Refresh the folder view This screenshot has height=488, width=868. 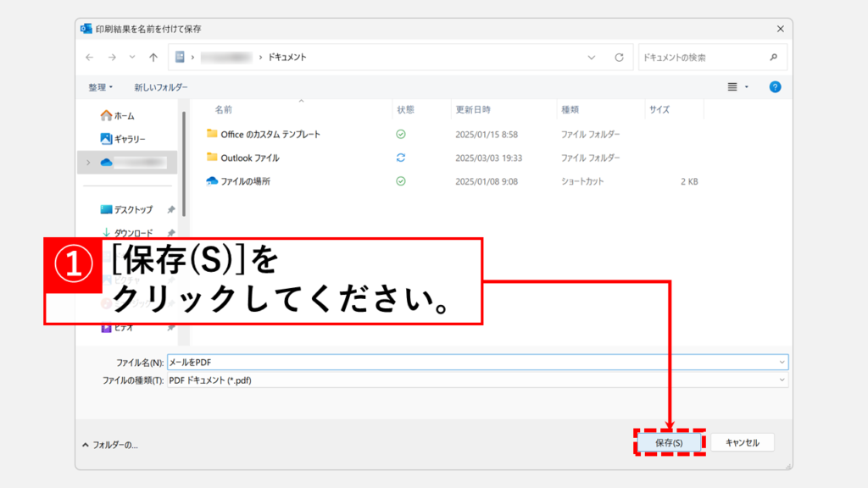(x=619, y=57)
